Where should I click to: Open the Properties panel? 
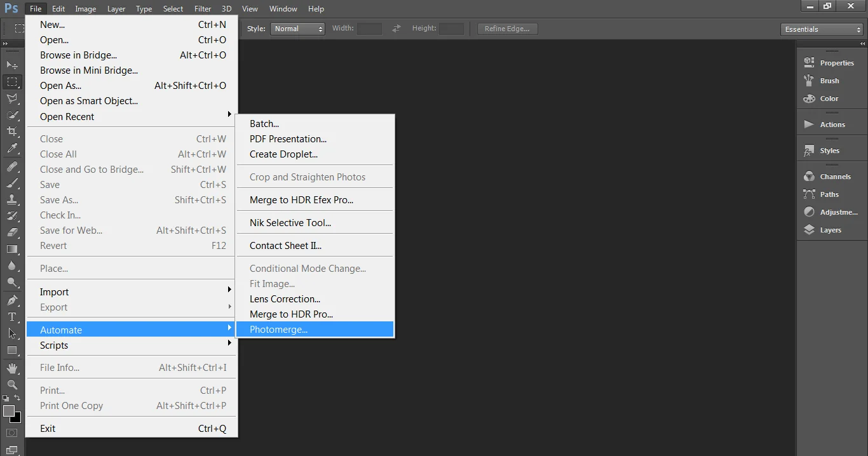[831, 63]
